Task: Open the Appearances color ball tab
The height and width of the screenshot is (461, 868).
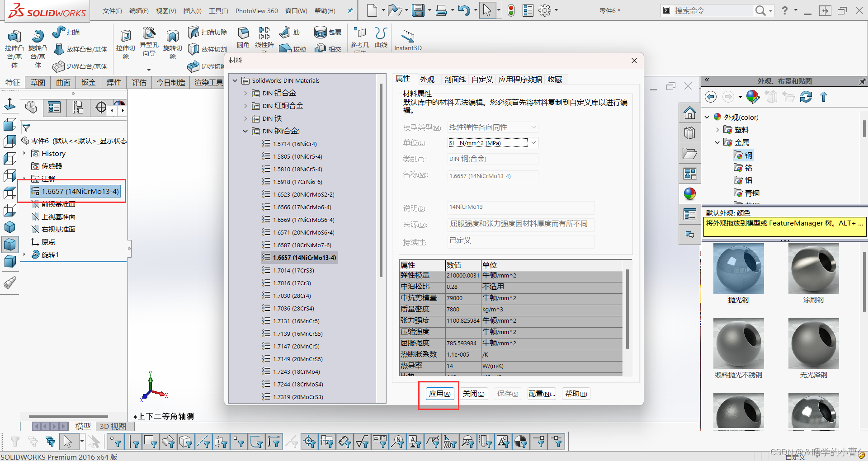Action: pyautogui.click(x=690, y=194)
